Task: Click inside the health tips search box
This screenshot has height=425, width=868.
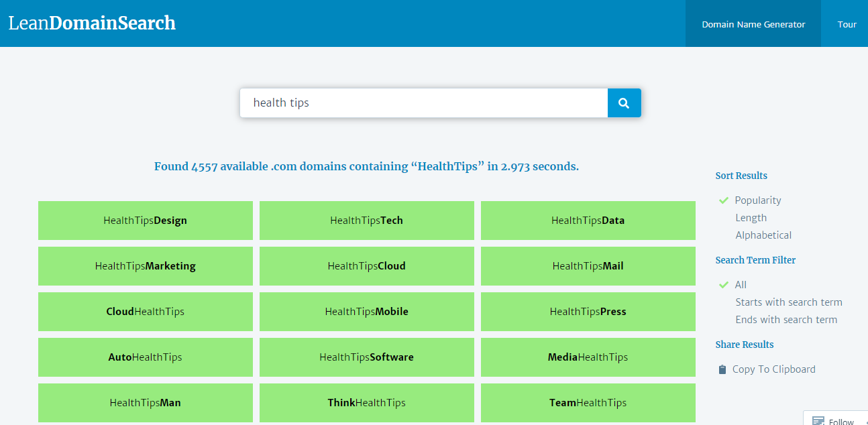Action: pos(423,103)
